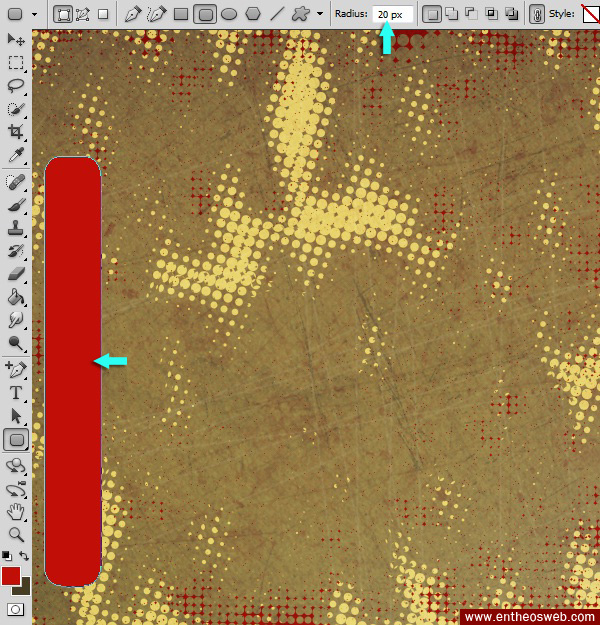This screenshot has width=600, height=625.
Task: Choose the Ellipse shape tool in options bar
Action: point(229,14)
